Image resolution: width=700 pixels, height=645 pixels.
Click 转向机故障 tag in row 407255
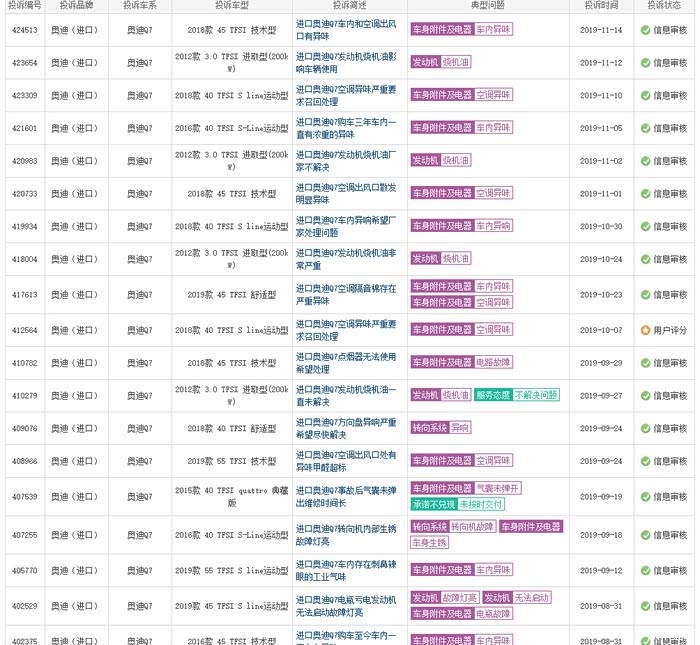(472, 526)
